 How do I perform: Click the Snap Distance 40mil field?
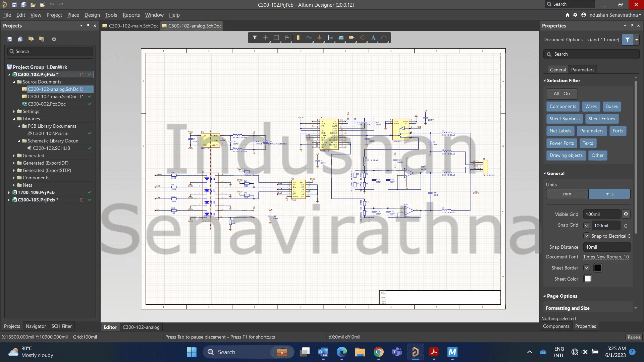(606, 247)
